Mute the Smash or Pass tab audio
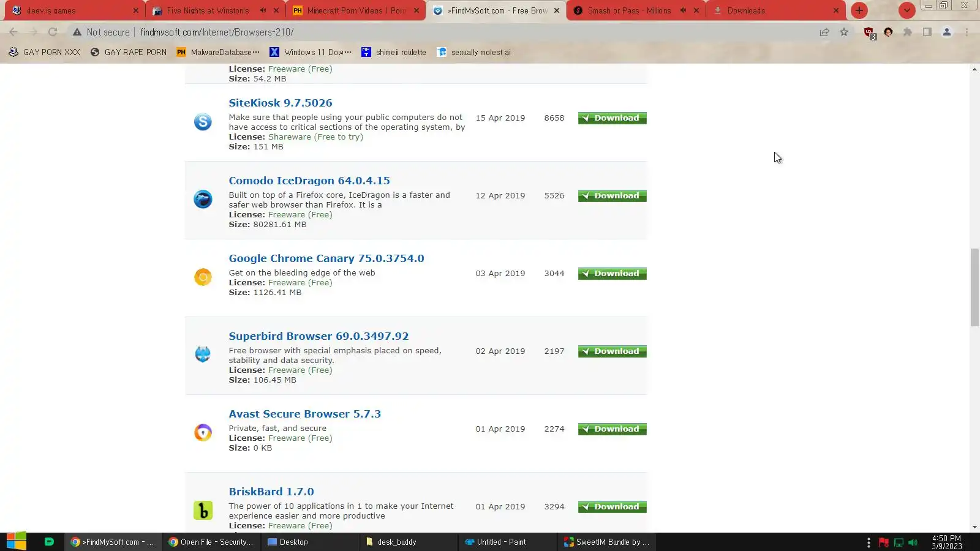Image resolution: width=980 pixels, height=551 pixels. point(683,10)
